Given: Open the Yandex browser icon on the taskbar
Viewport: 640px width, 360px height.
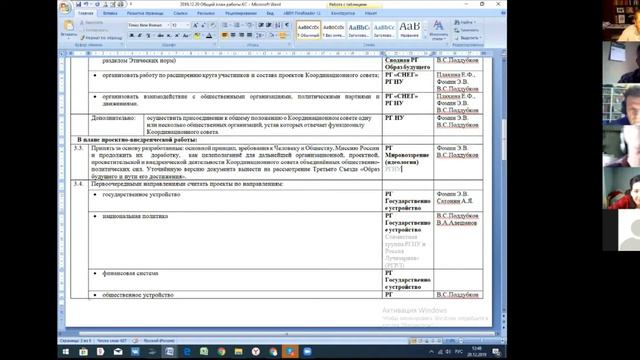Looking at the screenshot, I should click(x=256, y=351).
